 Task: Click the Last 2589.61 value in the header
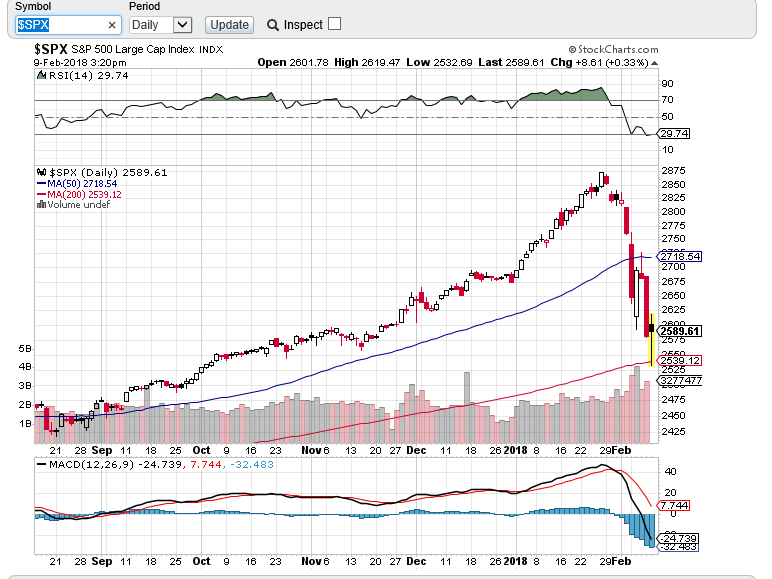click(x=511, y=63)
